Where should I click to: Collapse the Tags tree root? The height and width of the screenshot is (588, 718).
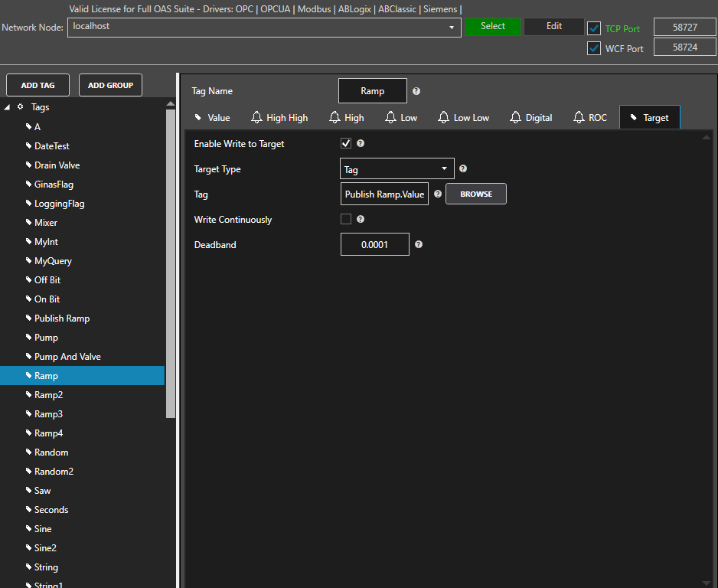[x=7, y=107]
